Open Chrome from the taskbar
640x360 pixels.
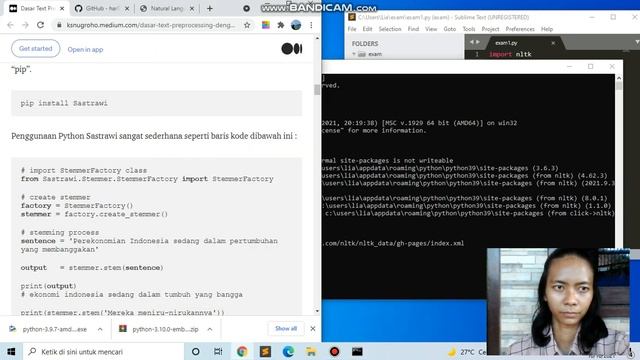point(242,351)
